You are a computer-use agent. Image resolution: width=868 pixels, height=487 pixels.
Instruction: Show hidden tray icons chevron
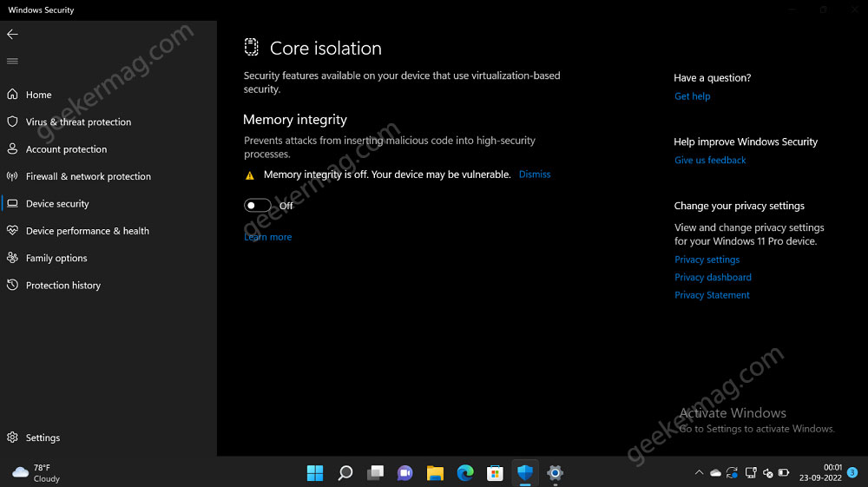point(699,472)
